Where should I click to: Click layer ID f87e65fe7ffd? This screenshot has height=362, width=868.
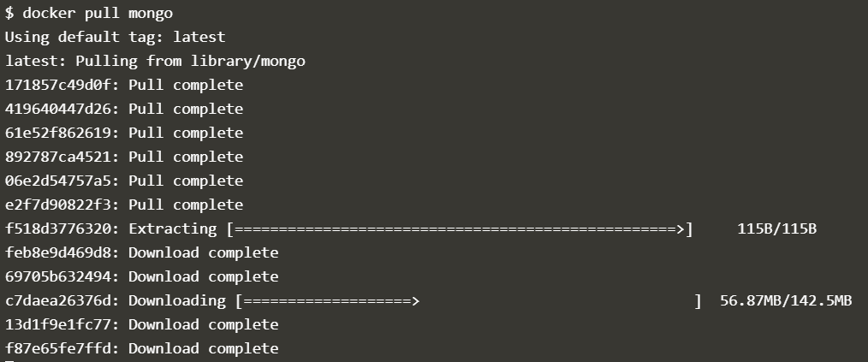click(62, 348)
